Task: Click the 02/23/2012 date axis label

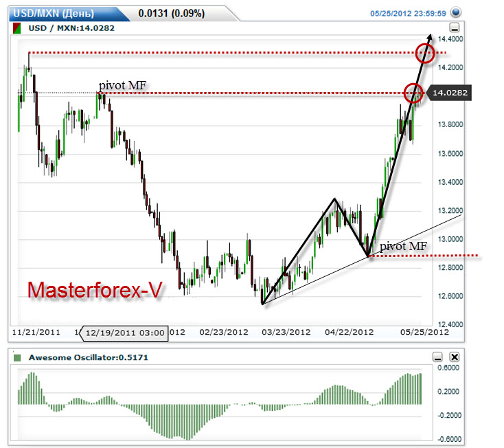Action: [224, 333]
